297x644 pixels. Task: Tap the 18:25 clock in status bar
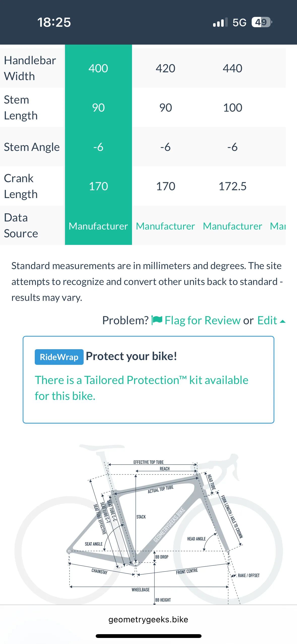point(54,22)
